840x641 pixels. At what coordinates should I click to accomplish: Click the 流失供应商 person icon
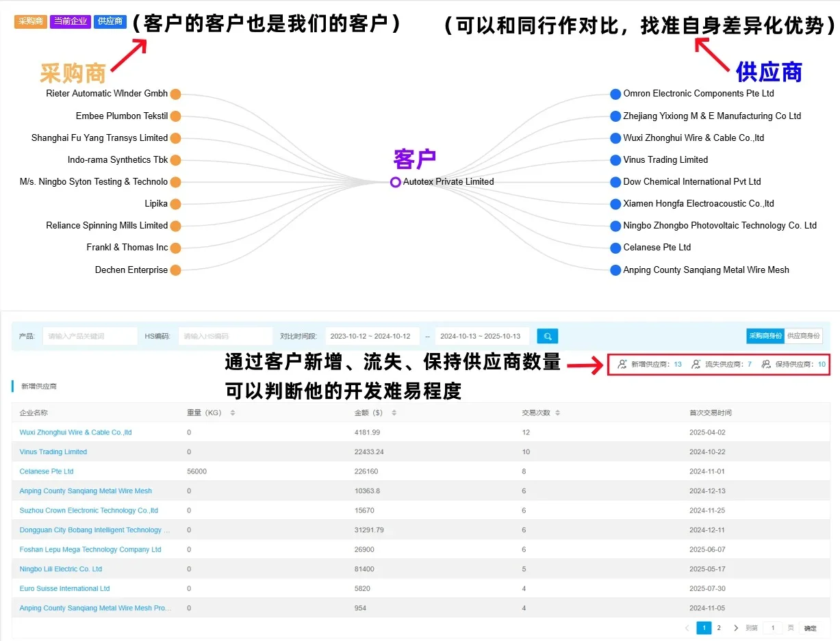(x=696, y=365)
